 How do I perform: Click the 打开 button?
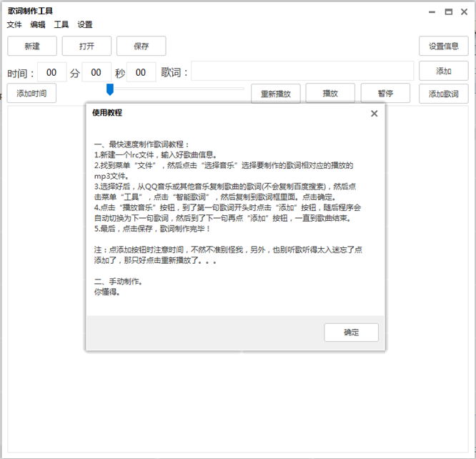(x=86, y=46)
